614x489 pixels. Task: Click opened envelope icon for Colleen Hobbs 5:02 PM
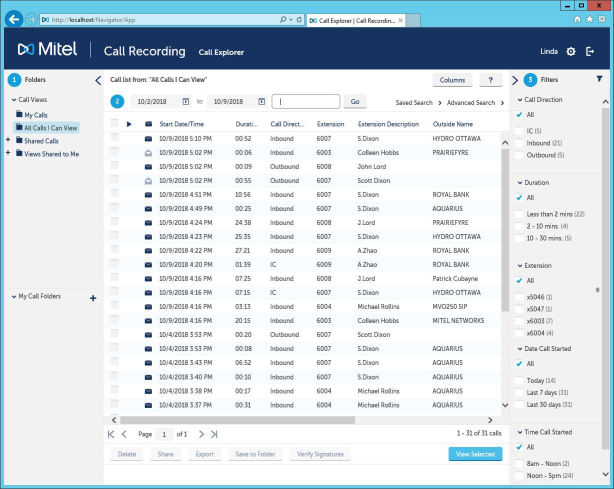coord(148,153)
